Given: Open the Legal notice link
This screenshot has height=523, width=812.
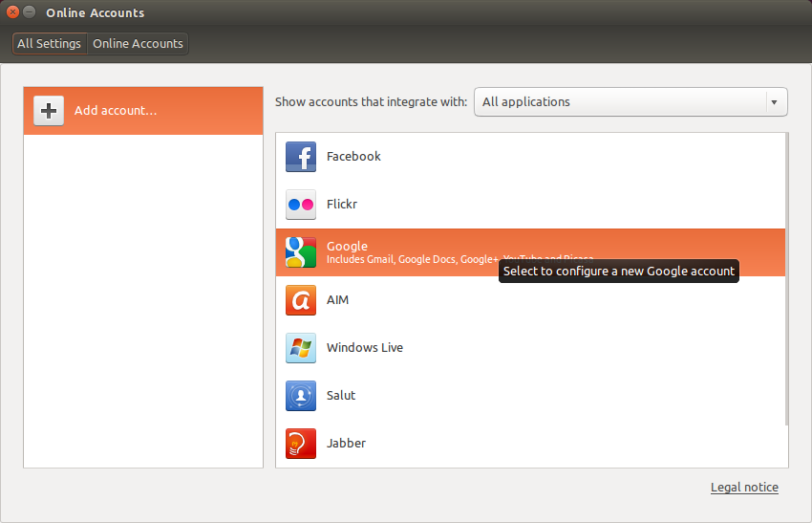Looking at the screenshot, I should (744, 488).
